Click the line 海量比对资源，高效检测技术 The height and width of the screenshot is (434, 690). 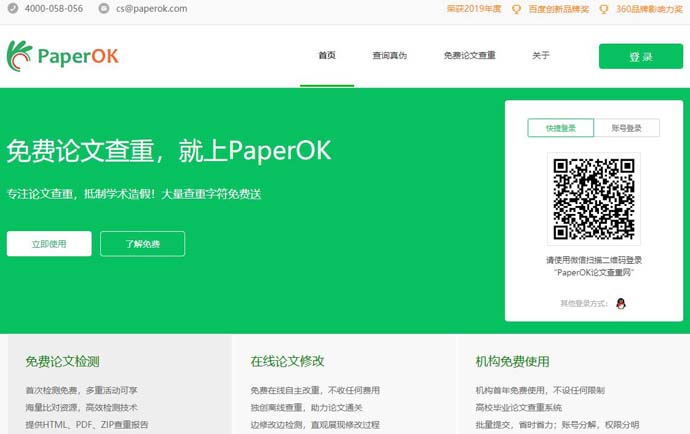[x=81, y=408]
